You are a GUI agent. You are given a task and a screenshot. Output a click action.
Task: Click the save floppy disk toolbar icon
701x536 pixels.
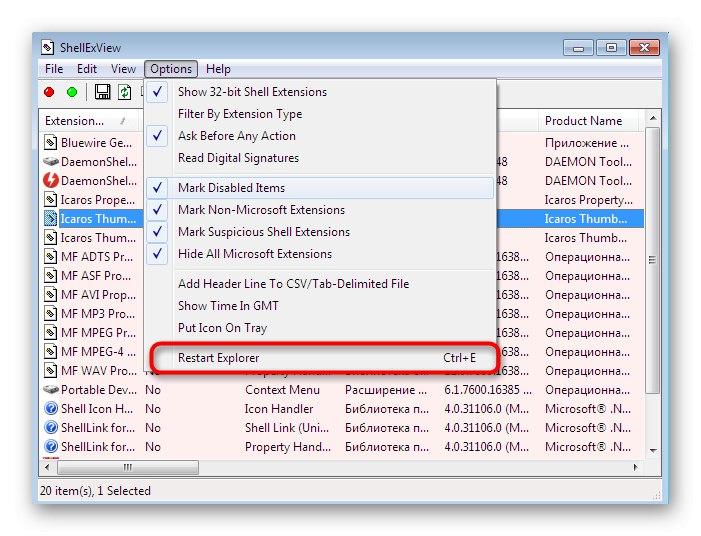[102, 92]
